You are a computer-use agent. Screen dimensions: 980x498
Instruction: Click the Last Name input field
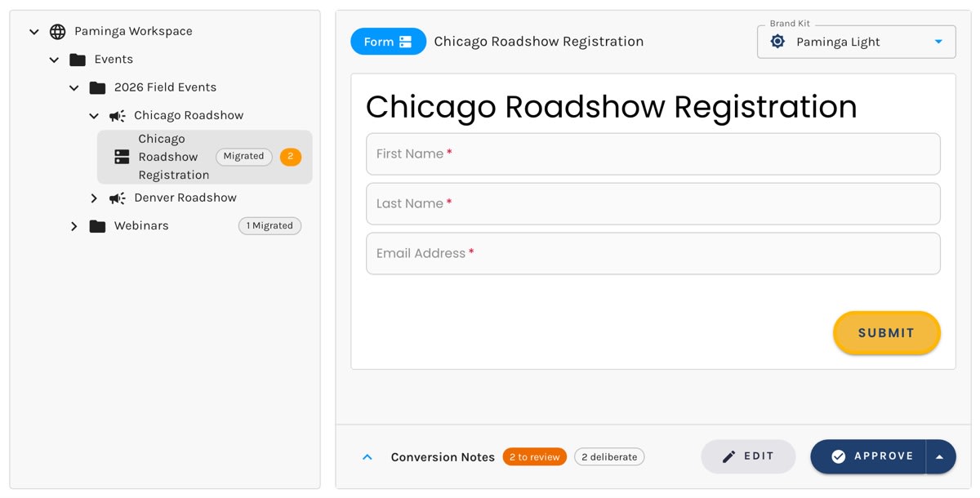653,204
